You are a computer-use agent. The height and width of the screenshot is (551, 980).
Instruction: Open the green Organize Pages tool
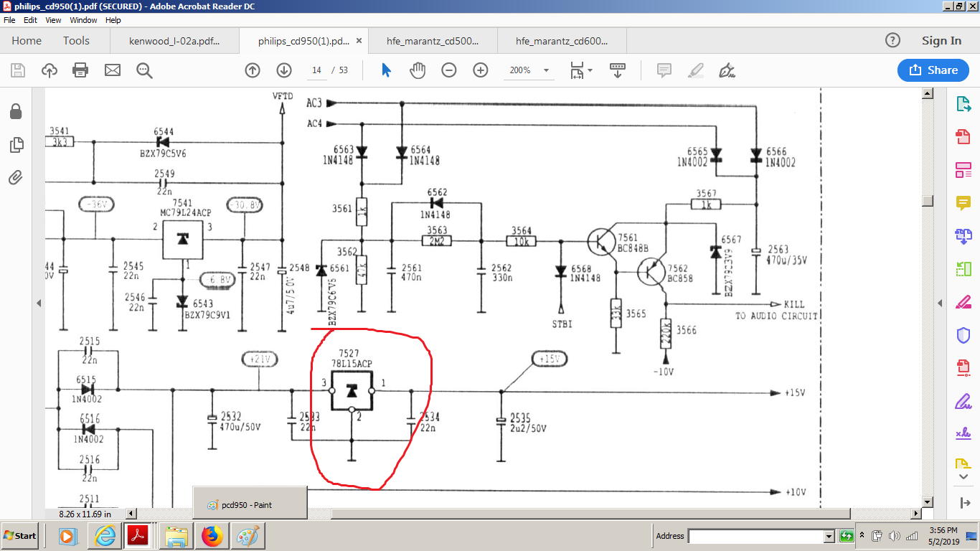pos(963,269)
